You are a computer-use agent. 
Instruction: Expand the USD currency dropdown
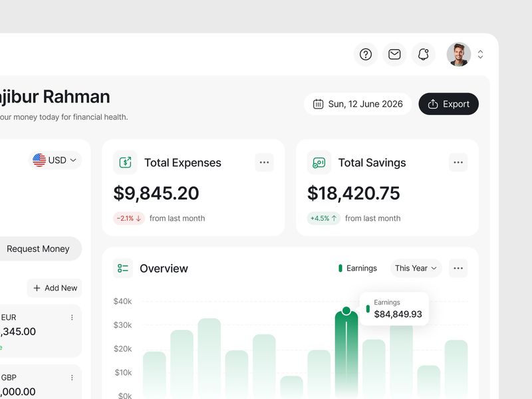click(73, 160)
